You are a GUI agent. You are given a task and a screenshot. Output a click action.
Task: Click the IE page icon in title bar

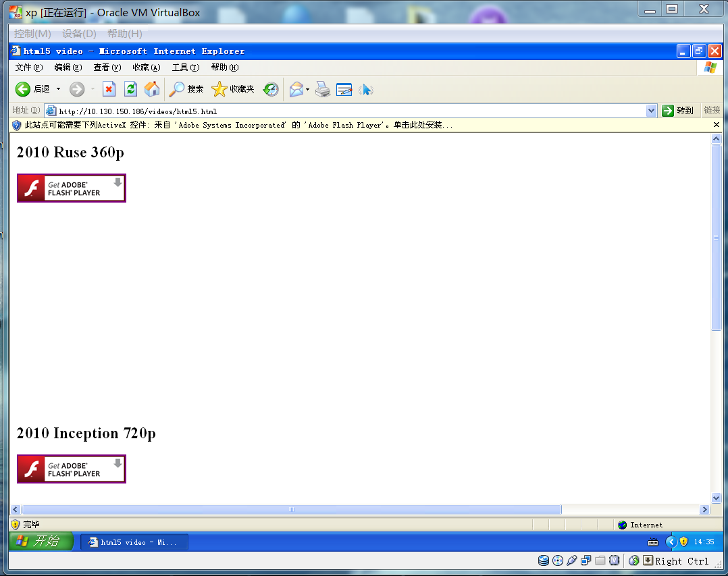click(x=16, y=51)
